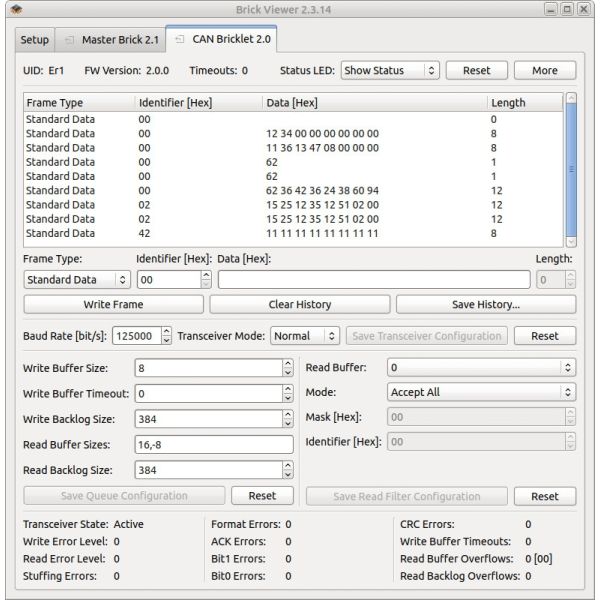Select row with data 12 34 00 00 00 00 00 00
Screen dimensions: 600x600
click(293, 134)
